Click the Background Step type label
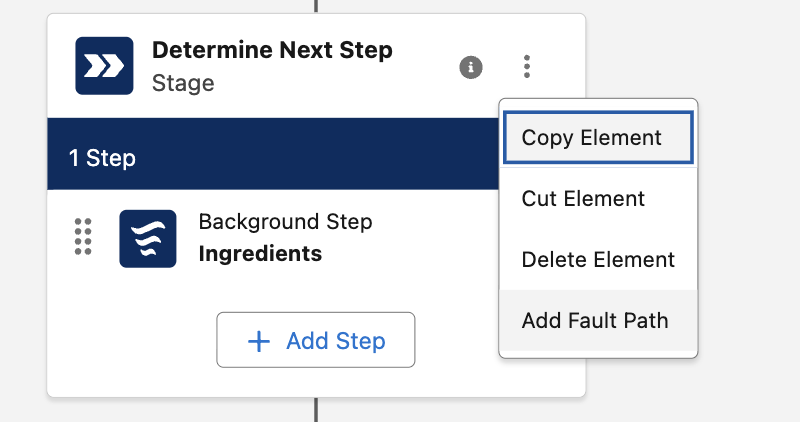This screenshot has height=422, width=800. [285, 222]
